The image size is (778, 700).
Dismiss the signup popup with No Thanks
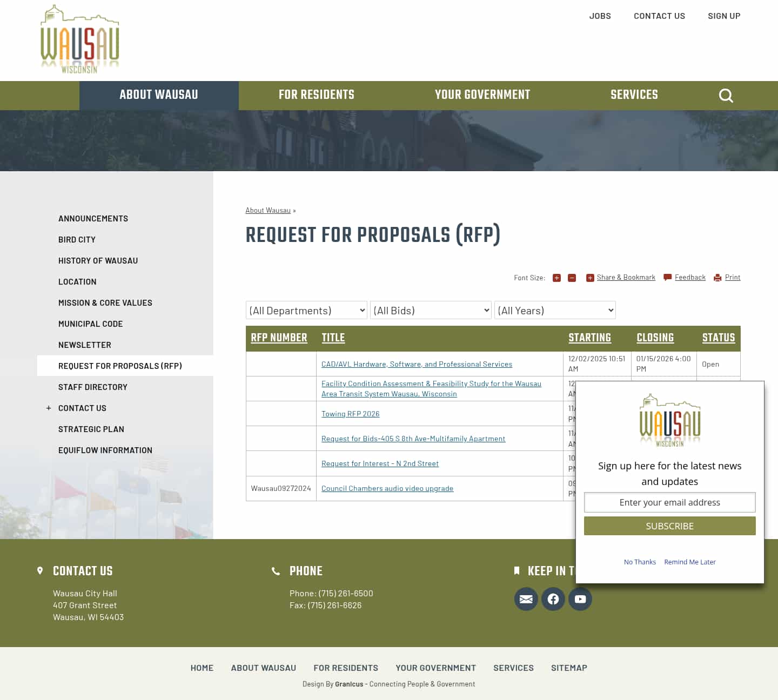640,562
